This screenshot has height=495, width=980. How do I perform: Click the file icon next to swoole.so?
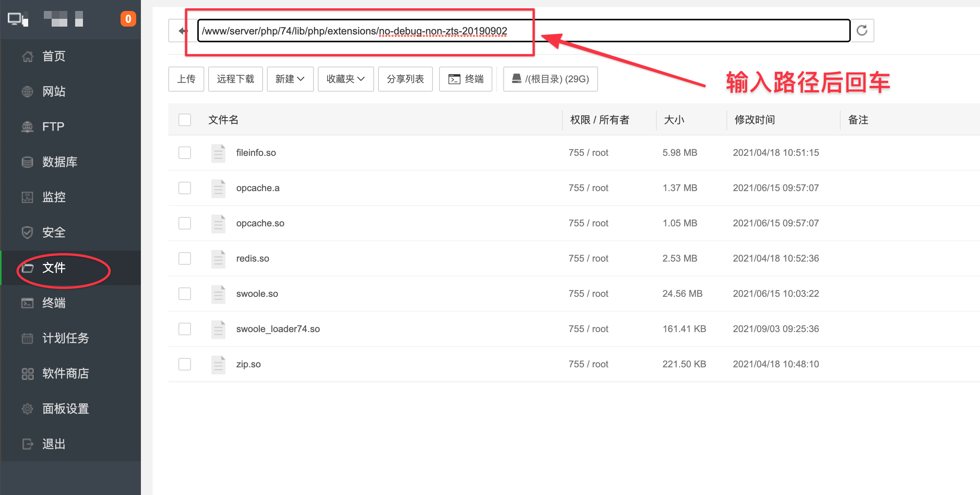(218, 294)
